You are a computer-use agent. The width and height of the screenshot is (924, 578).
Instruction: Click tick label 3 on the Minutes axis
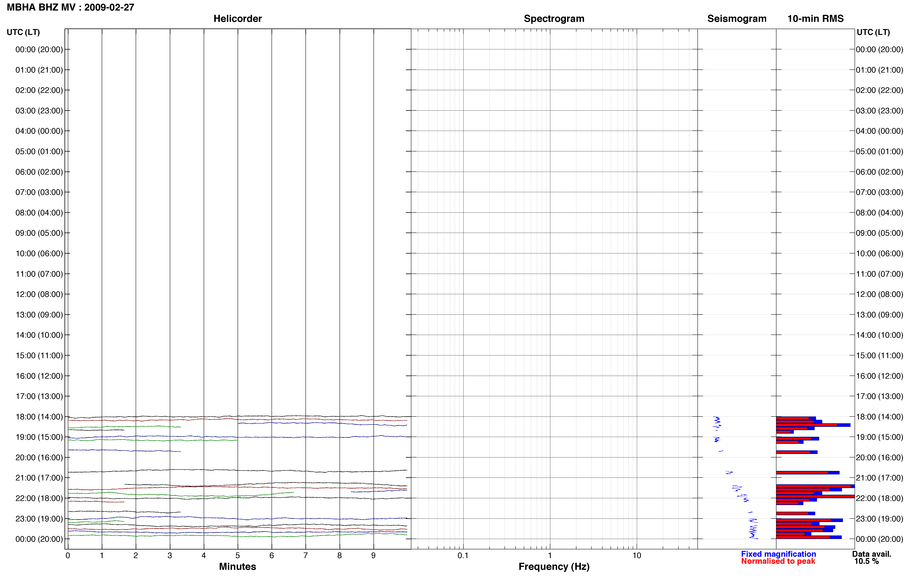pyautogui.click(x=170, y=555)
